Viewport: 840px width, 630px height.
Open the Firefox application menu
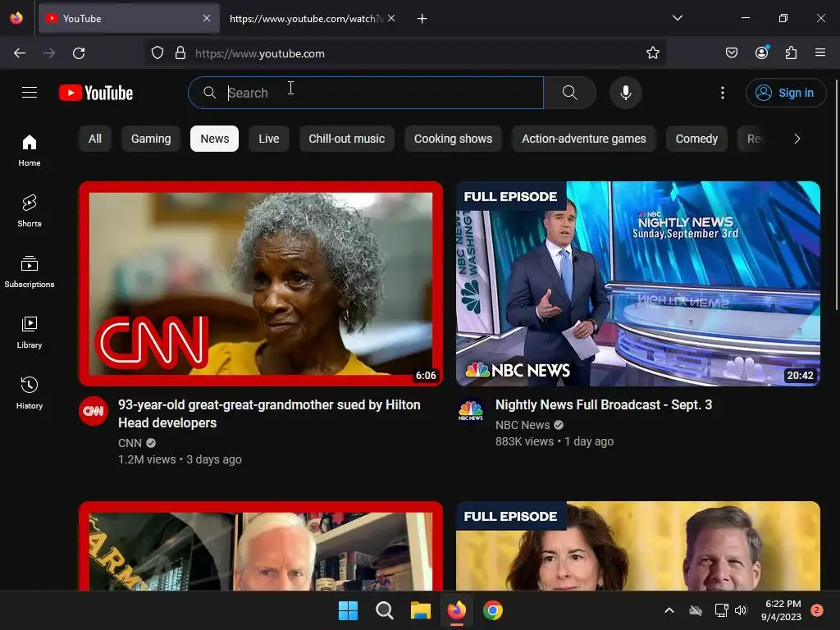click(x=820, y=52)
